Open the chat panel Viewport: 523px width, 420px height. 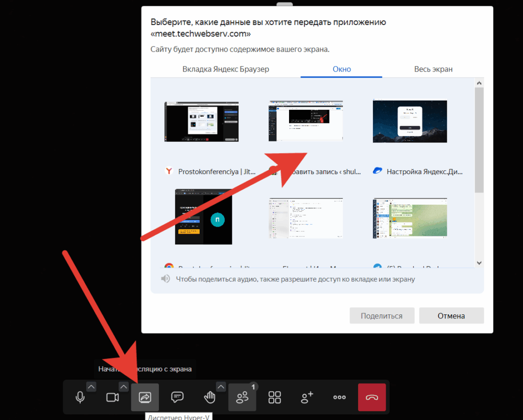(177, 397)
